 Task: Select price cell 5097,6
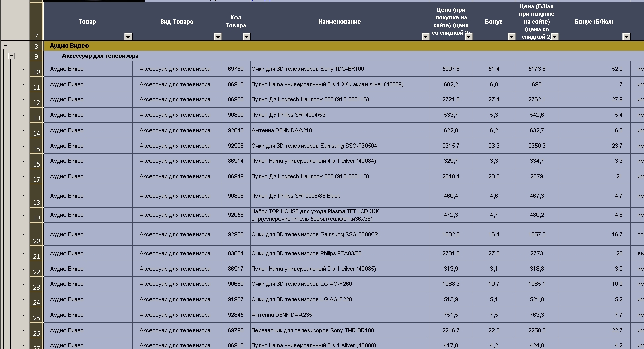tap(451, 69)
